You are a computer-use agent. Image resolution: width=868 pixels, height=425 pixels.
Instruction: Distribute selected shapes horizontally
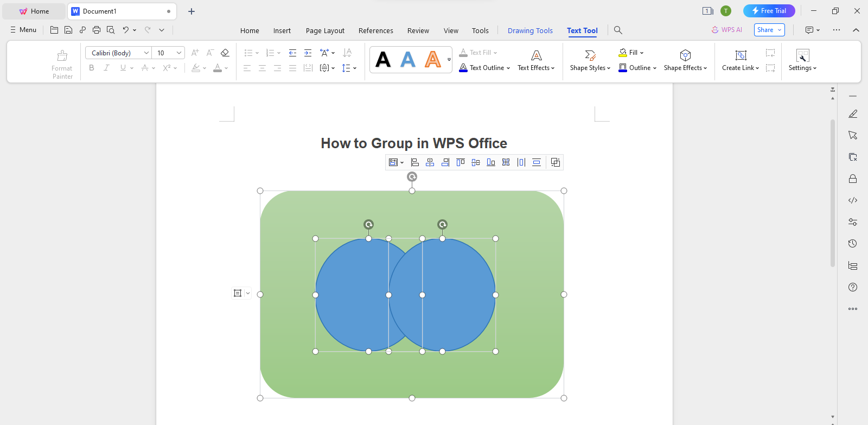click(x=521, y=162)
